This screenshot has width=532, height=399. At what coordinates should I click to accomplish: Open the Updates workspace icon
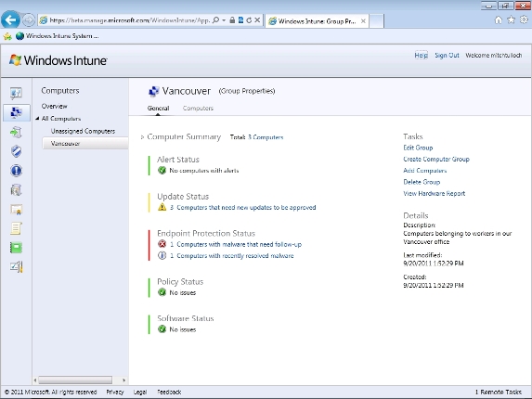pos(16,132)
